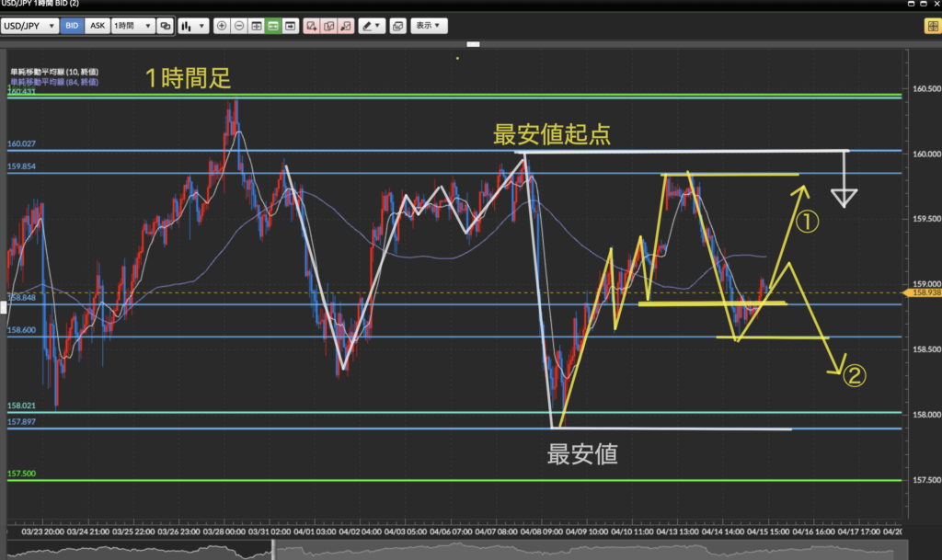Click the chart snapshot copy icon
Screen dimensions: 942x560
[397, 27]
